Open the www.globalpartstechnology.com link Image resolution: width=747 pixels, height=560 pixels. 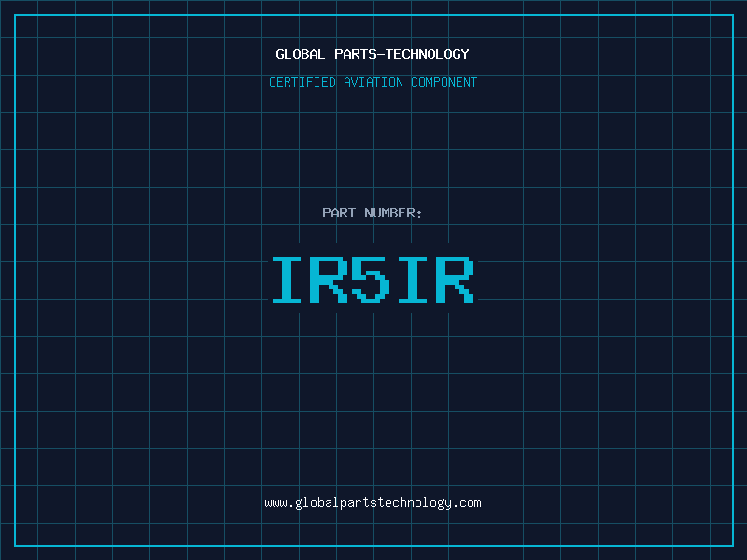click(x=373, y=503)
